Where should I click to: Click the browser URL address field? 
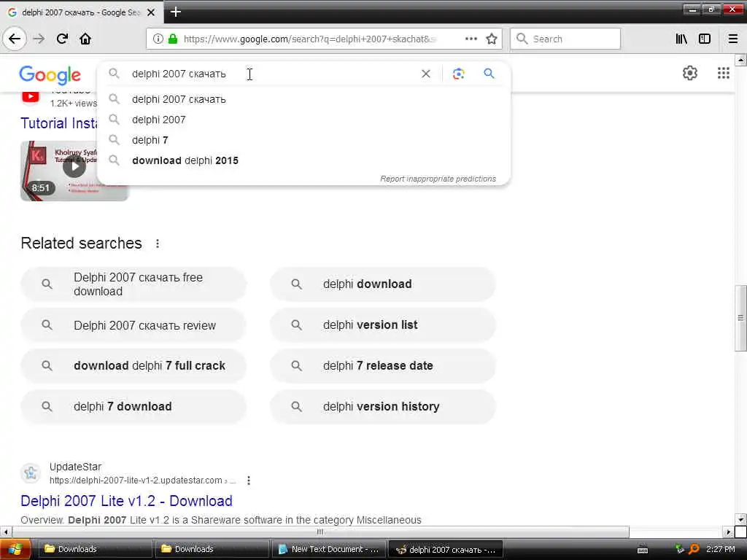(309, 39)
